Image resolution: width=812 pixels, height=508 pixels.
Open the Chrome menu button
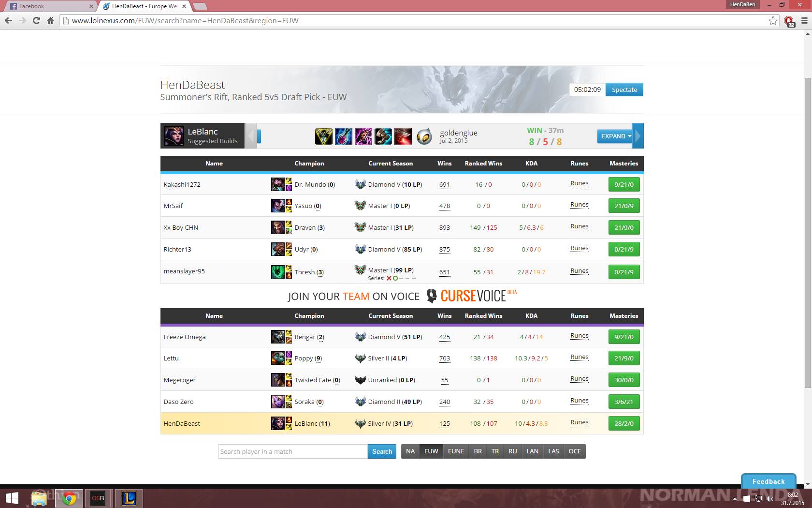804,20
